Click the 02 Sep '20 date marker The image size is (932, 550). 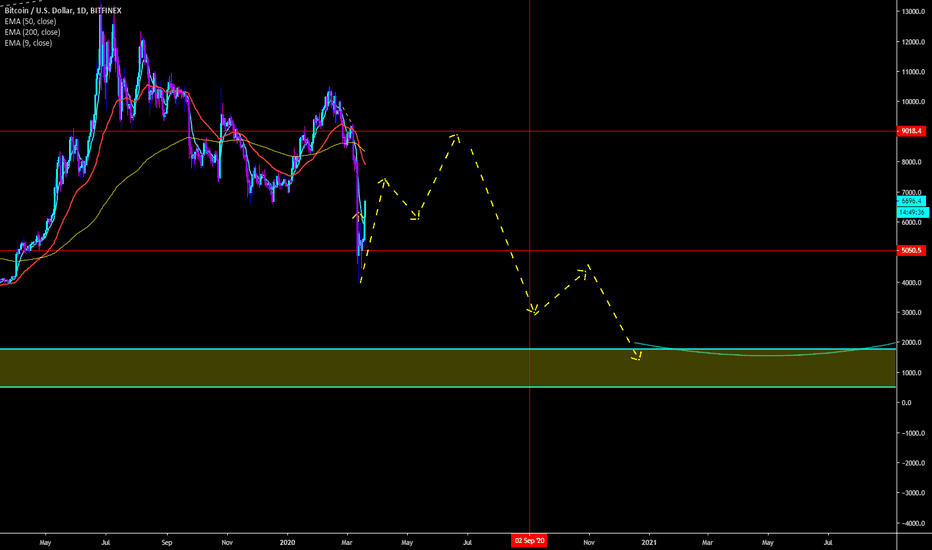tap(529, 540)
